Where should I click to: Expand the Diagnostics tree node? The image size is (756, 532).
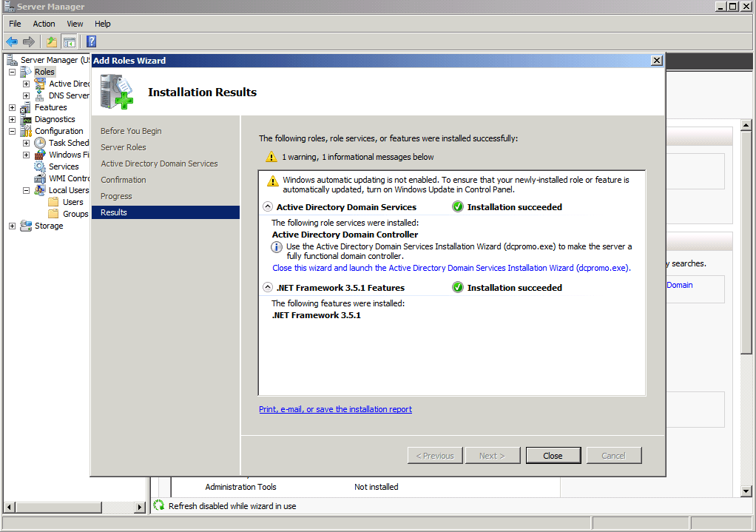click(12, 119)
